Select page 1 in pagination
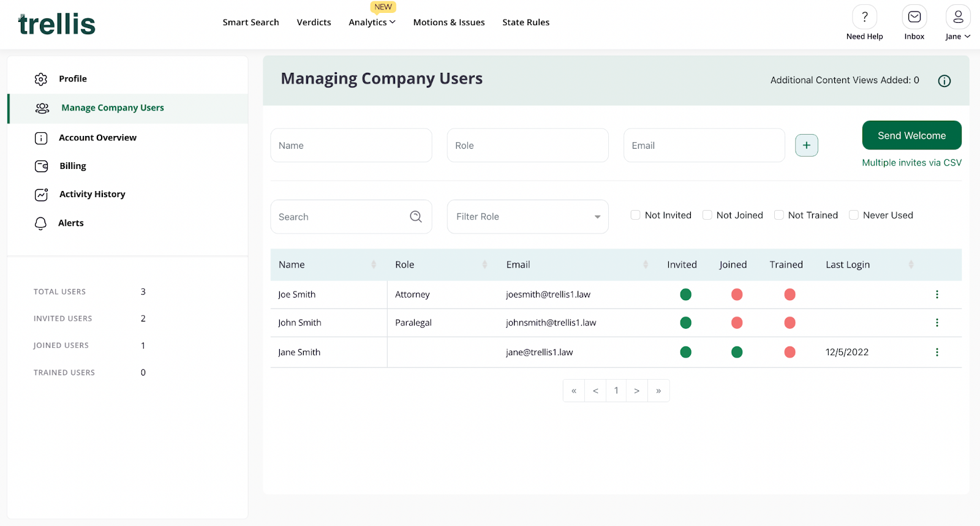This screenshot has width=980, height=526. coord(616,391)
